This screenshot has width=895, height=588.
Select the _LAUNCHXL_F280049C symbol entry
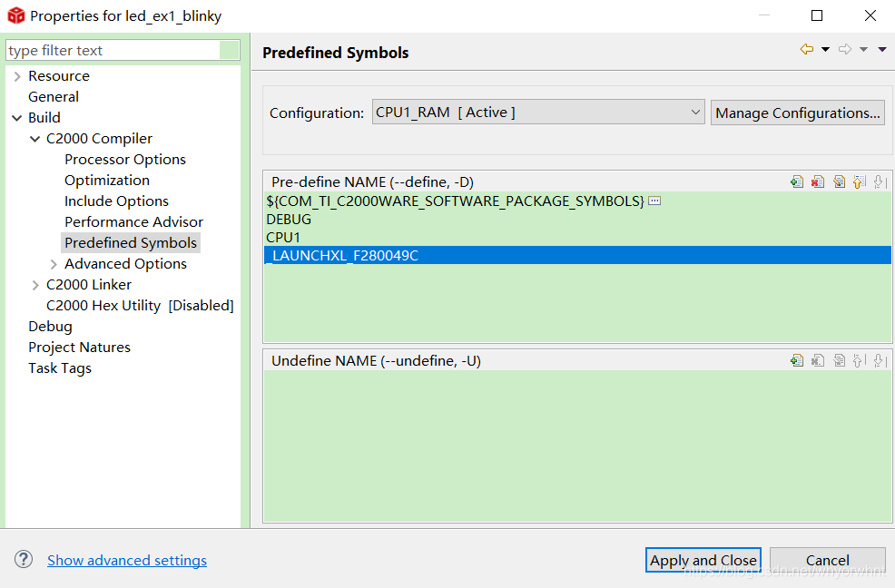(577, 255)
